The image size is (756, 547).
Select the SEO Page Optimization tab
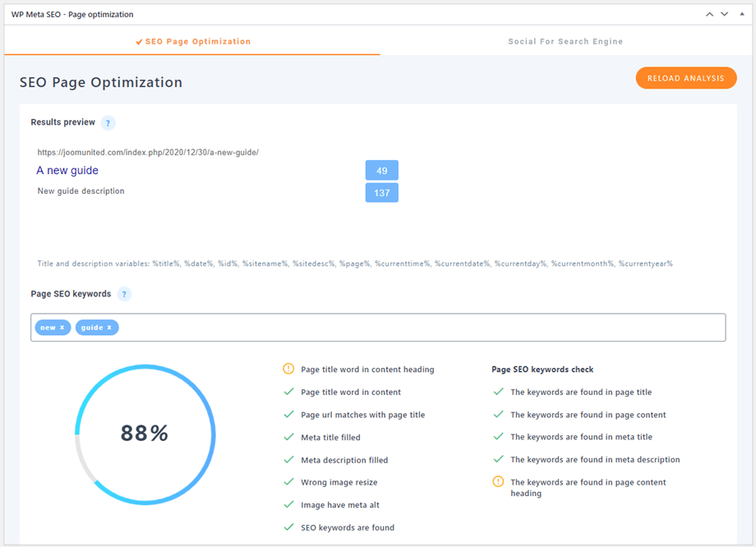click(193, 41)
